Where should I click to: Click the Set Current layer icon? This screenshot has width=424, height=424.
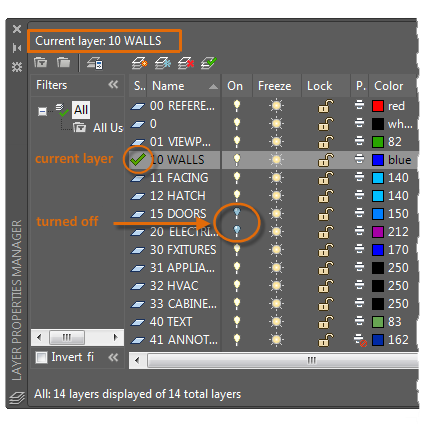(209, 63)
